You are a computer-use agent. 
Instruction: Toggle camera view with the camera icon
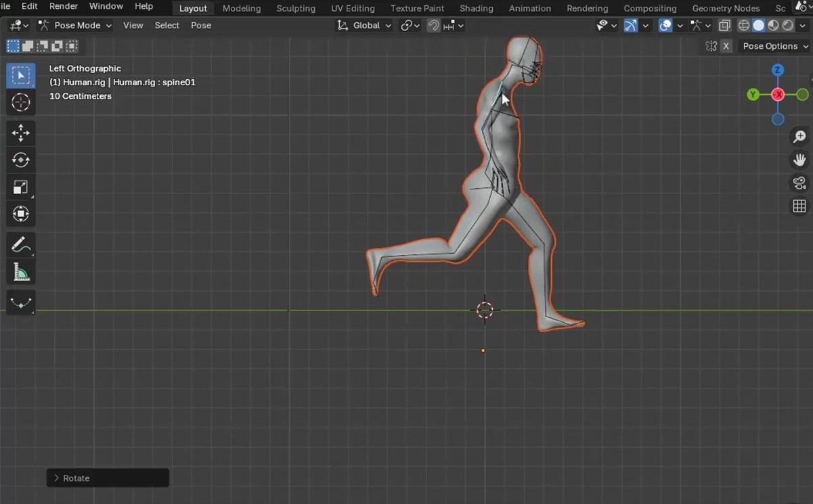coord(799,183)
